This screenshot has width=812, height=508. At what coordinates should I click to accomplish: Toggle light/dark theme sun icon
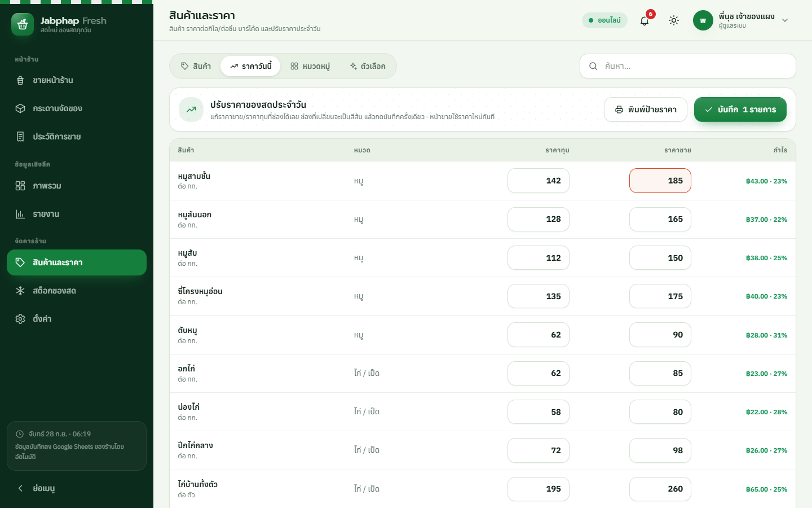[x=674, y=20]
